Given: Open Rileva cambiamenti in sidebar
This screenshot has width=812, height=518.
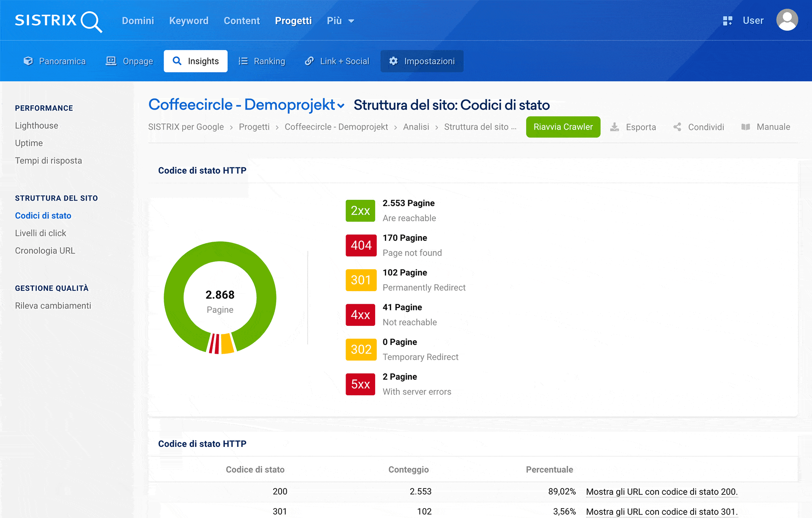Looking at the screenshot, I should [53, 306].
